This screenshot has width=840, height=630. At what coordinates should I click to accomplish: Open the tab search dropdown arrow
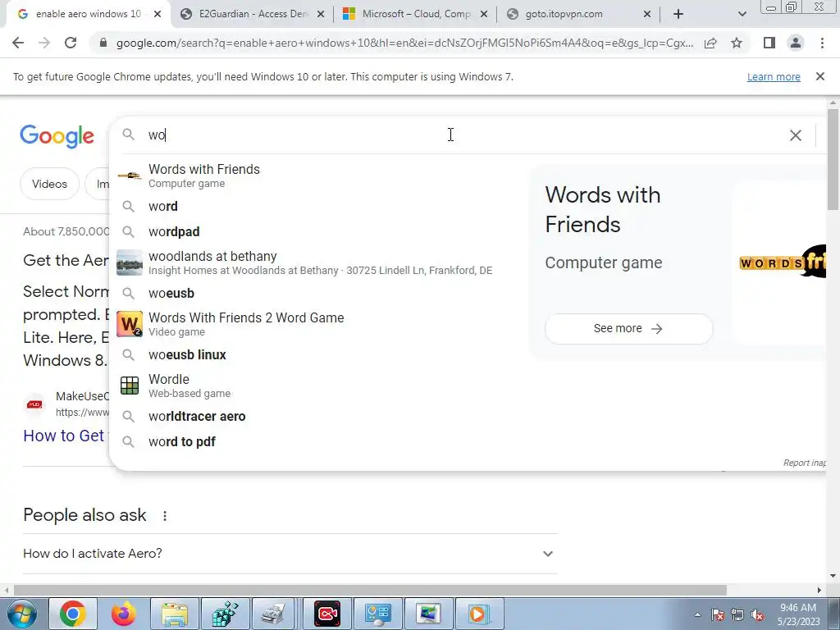[742, 15]
